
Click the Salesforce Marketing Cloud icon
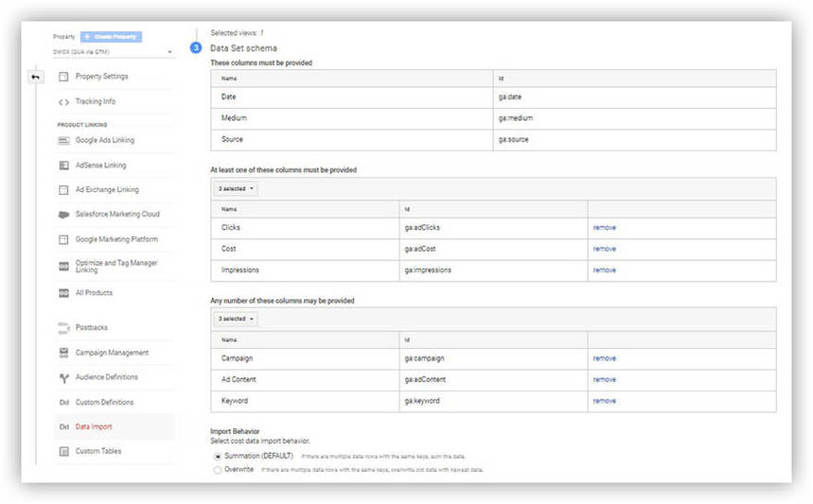[x=63, y=215]
